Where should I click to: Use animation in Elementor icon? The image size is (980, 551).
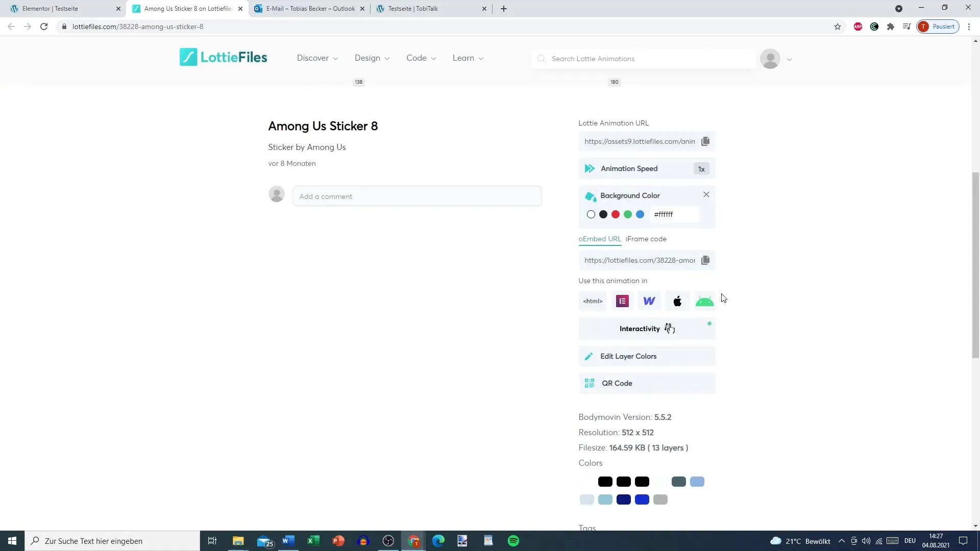(622, 301)
